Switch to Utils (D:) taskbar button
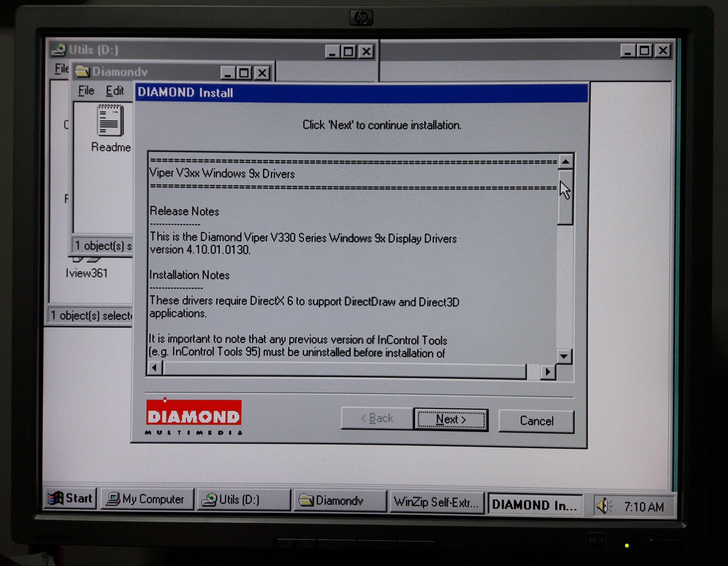 pos(244,500)
